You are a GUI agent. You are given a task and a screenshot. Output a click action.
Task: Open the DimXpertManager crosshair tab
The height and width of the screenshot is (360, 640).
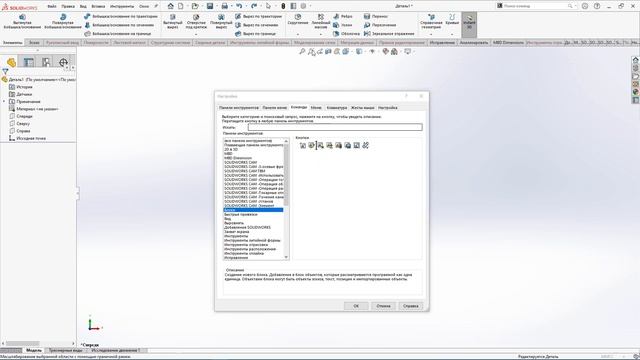tap(63, 62)
